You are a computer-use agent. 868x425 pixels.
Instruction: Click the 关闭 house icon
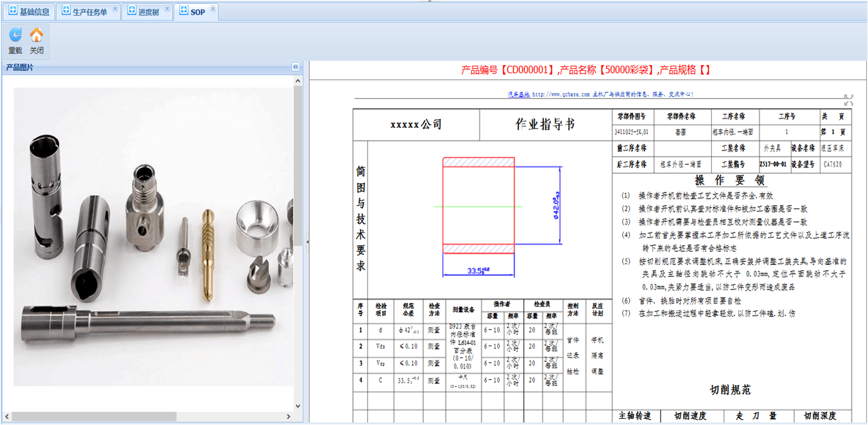tap(37, 35)
